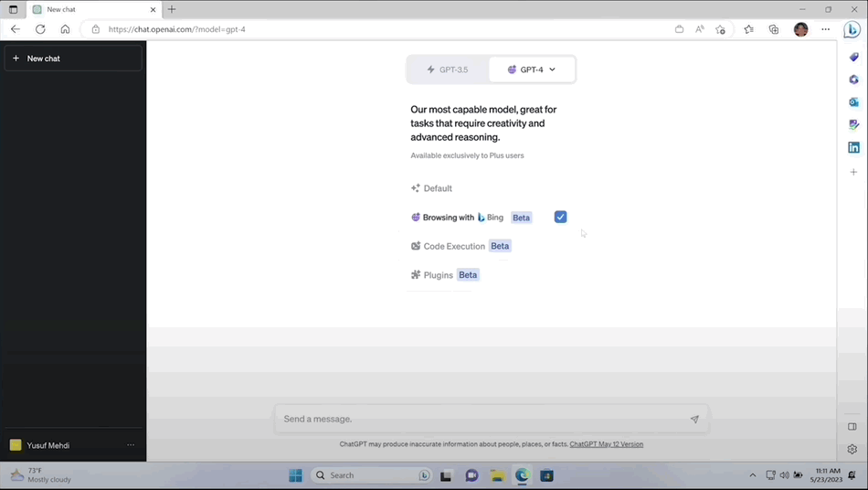This screenshot has height=490, width=868.
Task: Open the LinkedIn icon in Edge sidebar
Action: (853, 147)
